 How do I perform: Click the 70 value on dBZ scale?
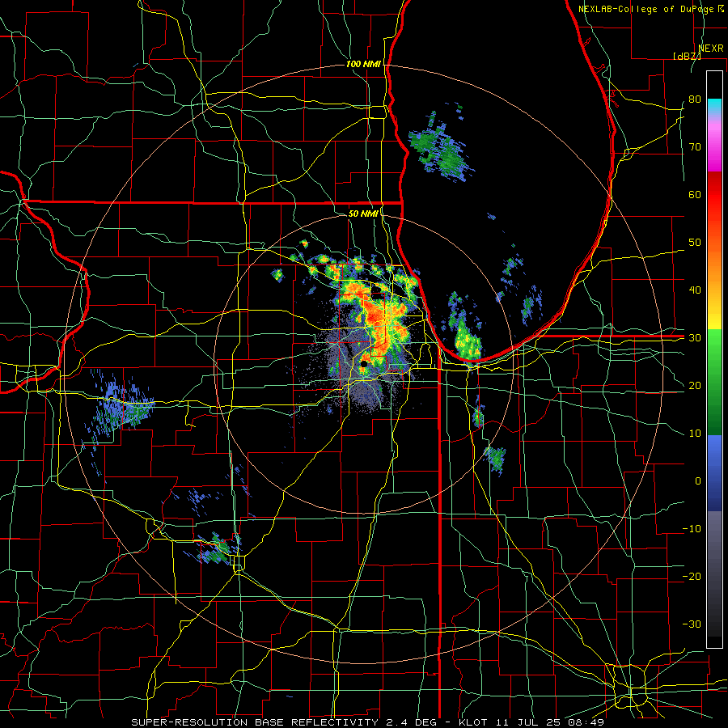click(x=695, y=147)
